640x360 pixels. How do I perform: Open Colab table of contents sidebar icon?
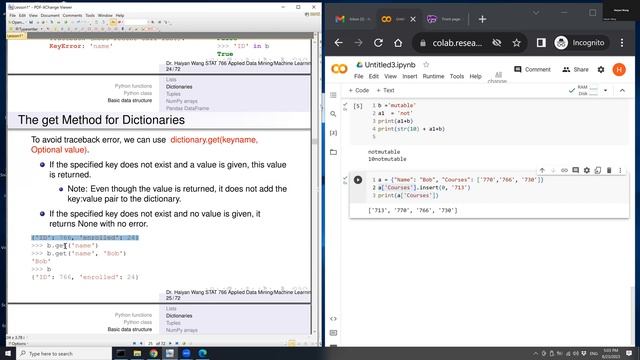click(x=333, y=95)
